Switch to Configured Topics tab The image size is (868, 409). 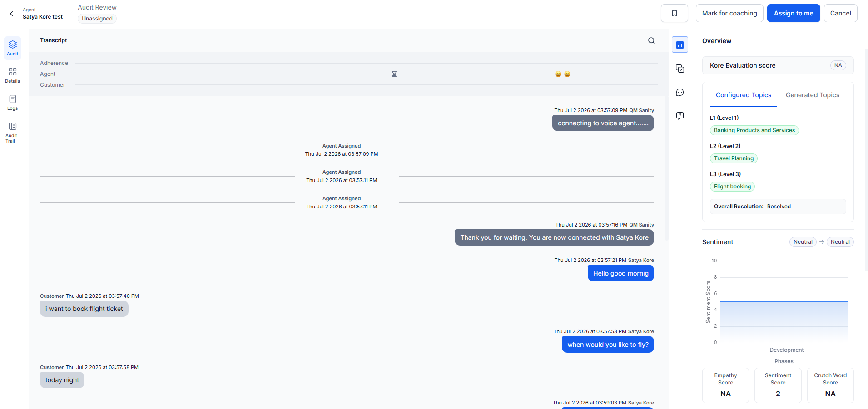coord(744,95)
